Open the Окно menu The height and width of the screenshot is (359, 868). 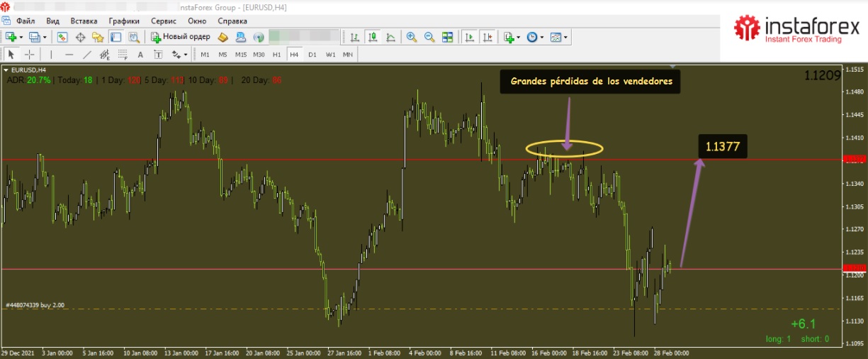197,21
